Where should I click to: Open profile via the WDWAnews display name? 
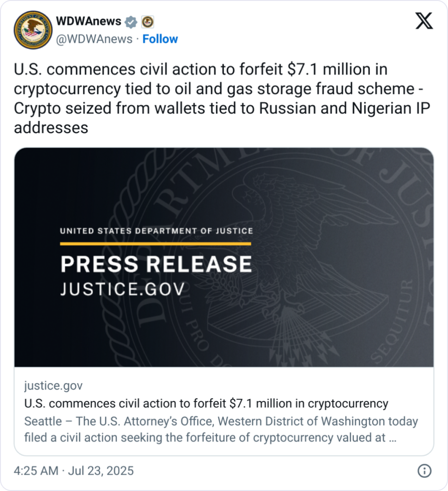coord(88,21)
